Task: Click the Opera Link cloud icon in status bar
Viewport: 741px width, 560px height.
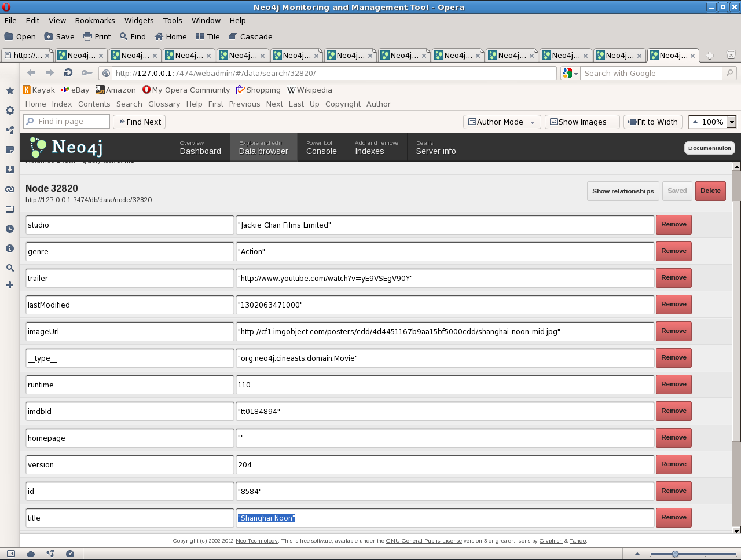Action: [x=31, y=554]
